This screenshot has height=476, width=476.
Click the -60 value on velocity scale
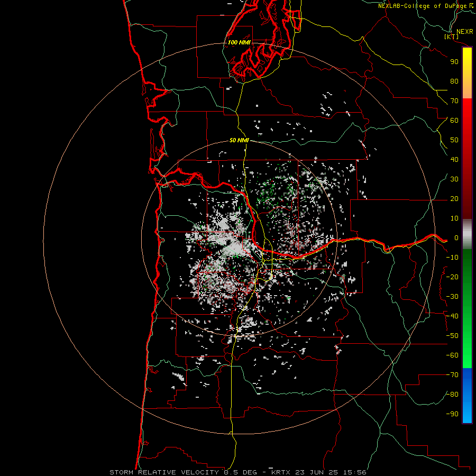pos(452,355)
